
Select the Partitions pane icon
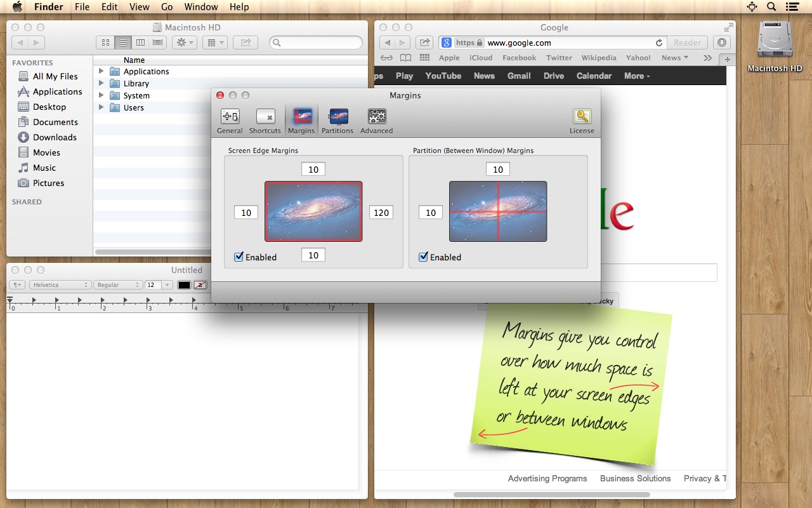[x=337, y=117]
